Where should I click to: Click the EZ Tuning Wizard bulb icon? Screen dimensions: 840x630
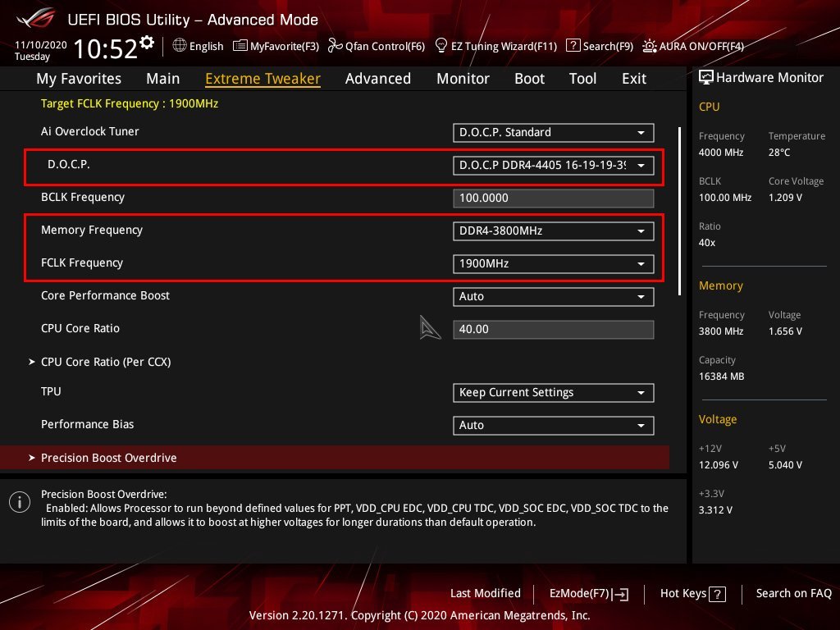441,46
